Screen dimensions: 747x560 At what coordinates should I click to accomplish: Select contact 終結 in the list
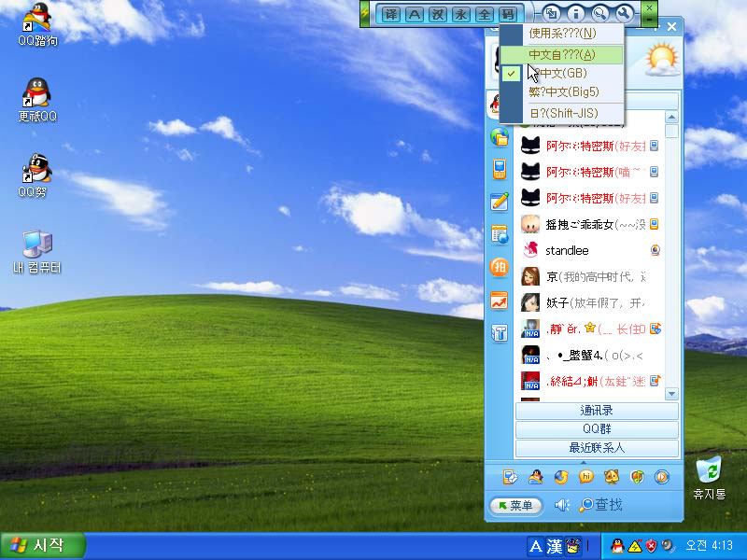coord(590,381)
